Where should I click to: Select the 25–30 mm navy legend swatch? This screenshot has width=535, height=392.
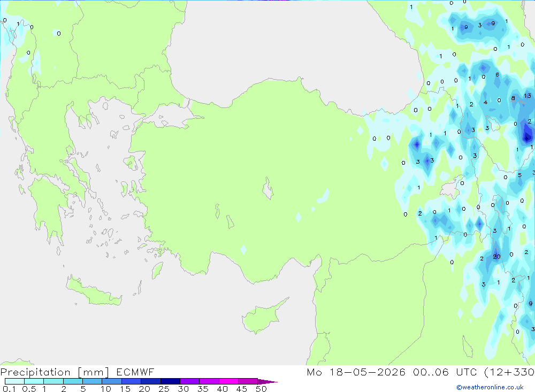click(x=170, y=381)
